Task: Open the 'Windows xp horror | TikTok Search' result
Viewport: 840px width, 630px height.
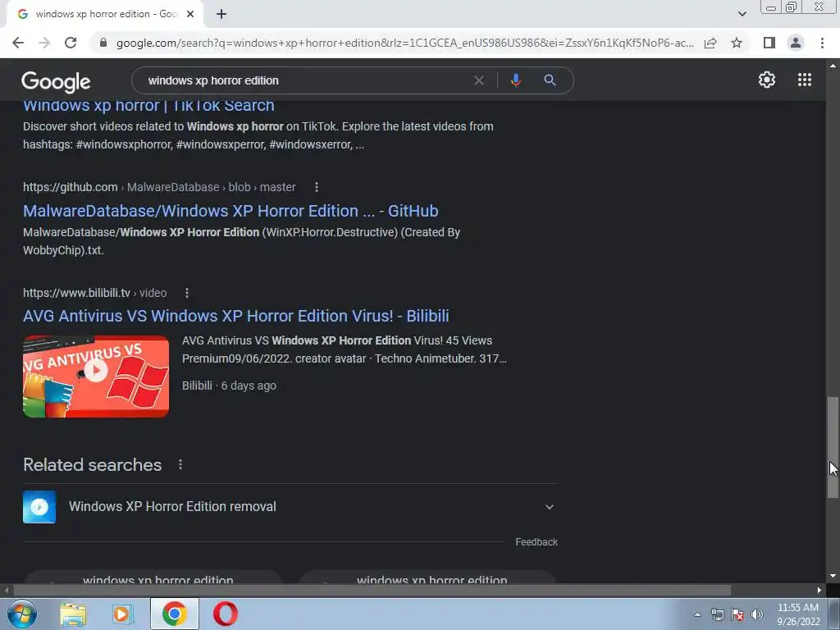Action: coord(148,106)
